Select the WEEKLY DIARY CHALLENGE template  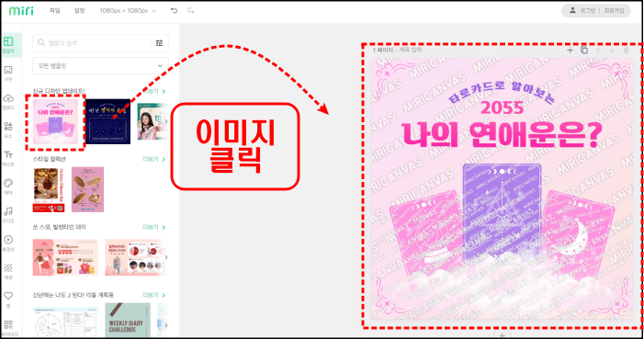(128, 321)
